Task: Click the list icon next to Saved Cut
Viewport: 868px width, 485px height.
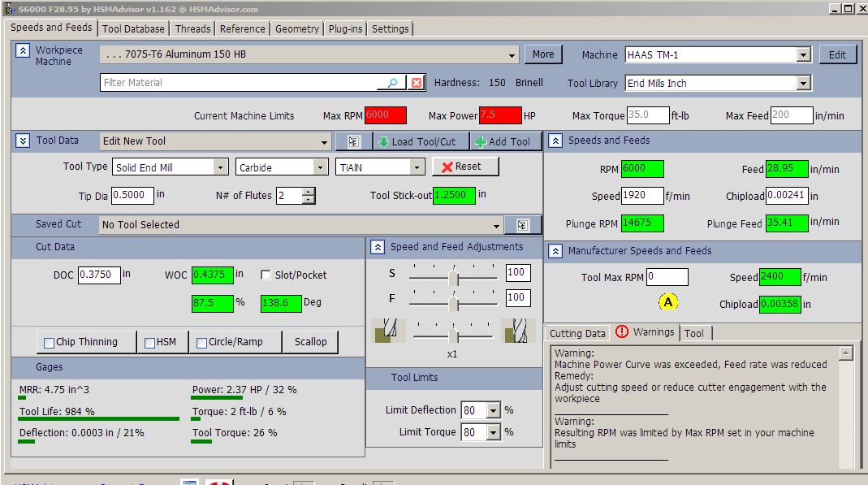Action: click(522, 225)
